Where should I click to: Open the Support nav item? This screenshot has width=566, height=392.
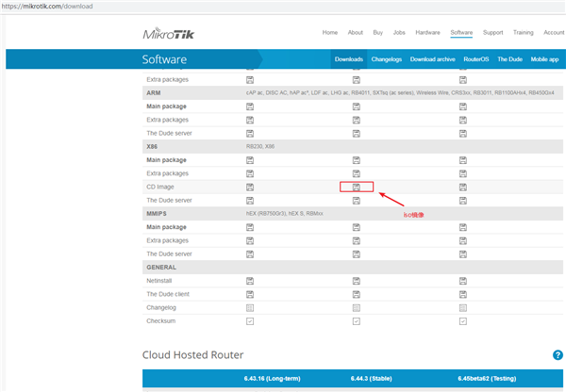[x=493, y=32]
